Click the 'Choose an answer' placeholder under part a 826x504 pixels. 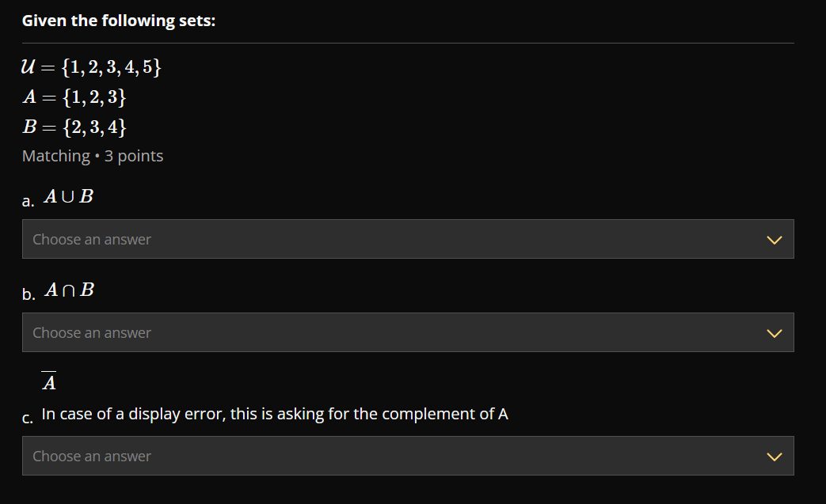click(92, 239)
